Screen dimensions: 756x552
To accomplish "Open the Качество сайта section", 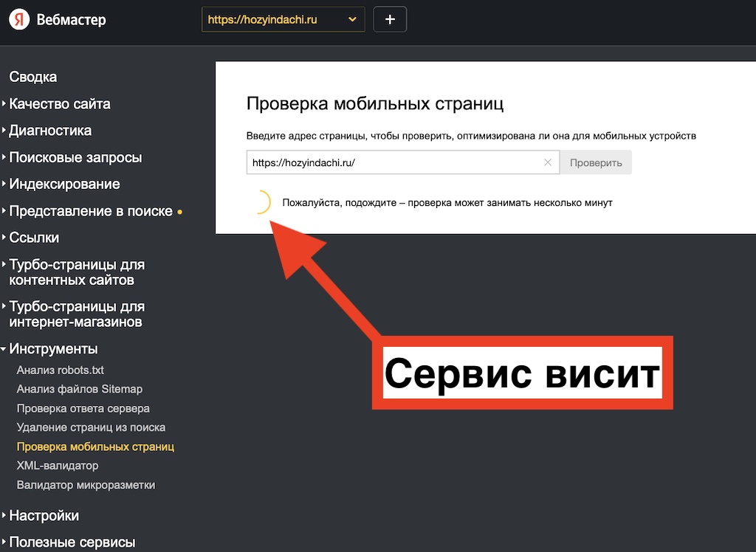I will coord(60,103).
